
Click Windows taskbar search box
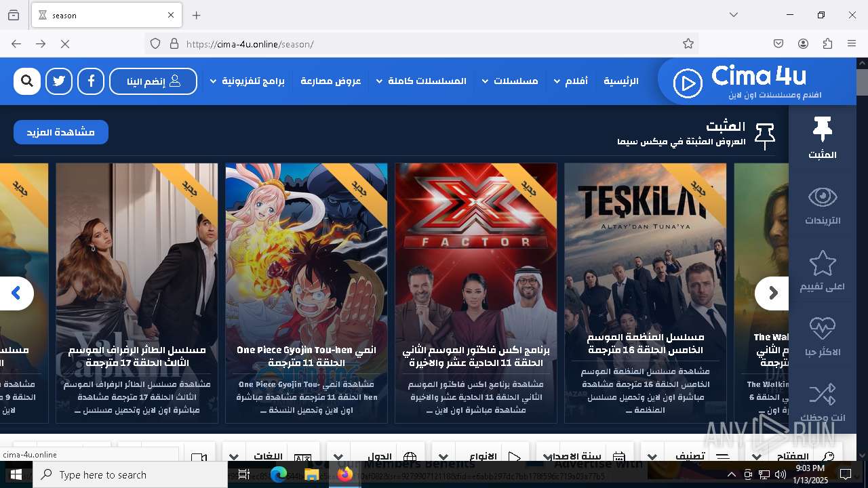click(130, 475)
